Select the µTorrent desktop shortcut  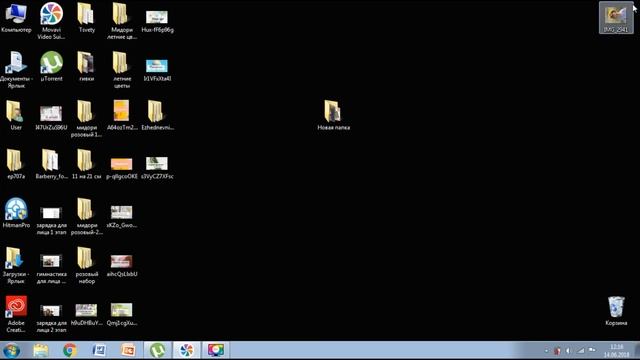pyautogui.click(x=51, y=66)
